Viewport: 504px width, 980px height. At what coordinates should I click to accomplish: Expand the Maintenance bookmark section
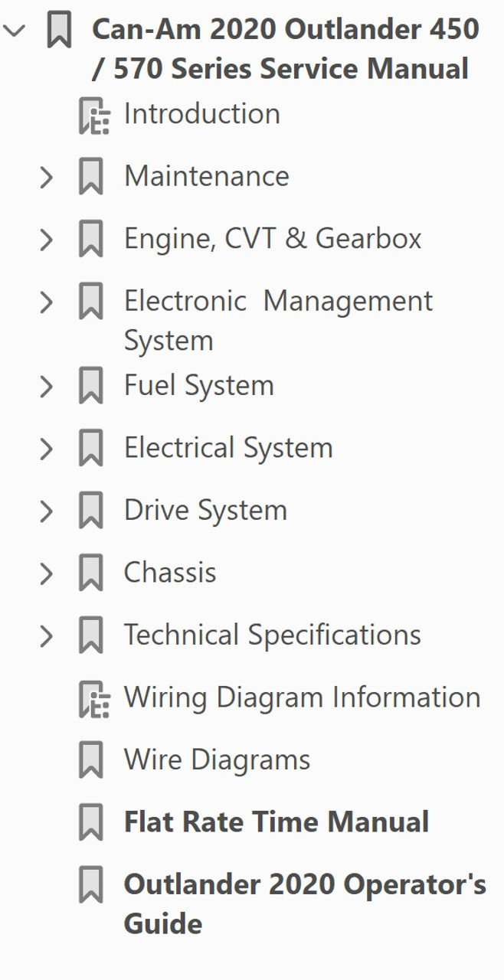click(x=44, y=177)
